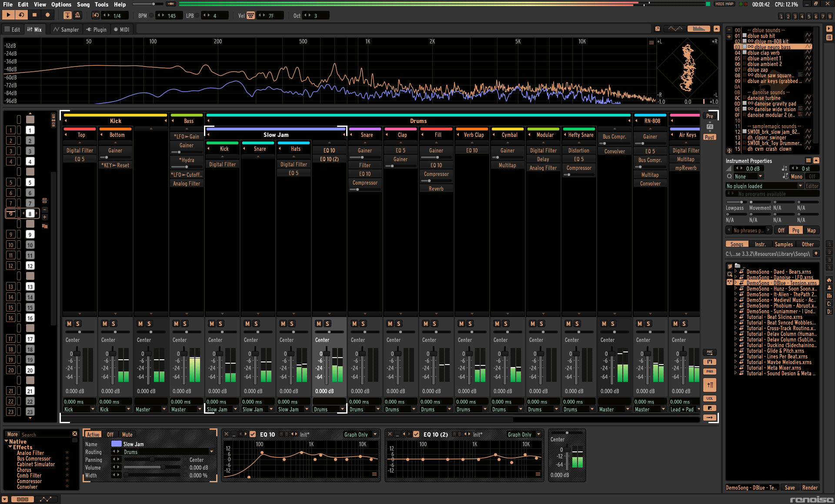Set the Slow Jam track to Mute
The height and width of the screenshot is (504, 835).
tap(127, 434)
